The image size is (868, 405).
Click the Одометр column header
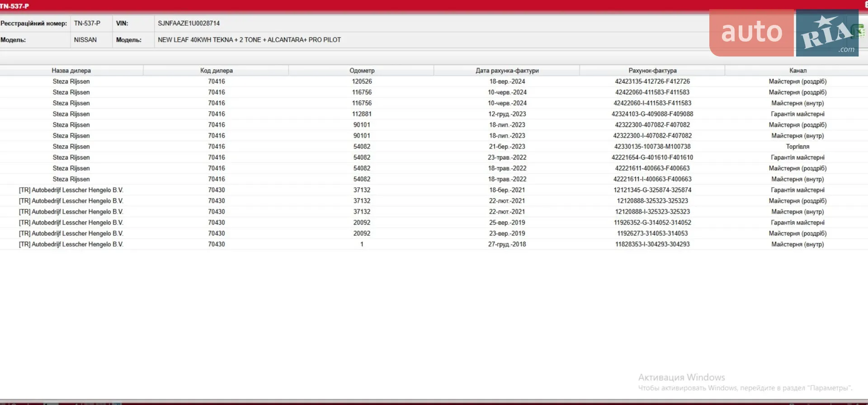tap(362, 71)
